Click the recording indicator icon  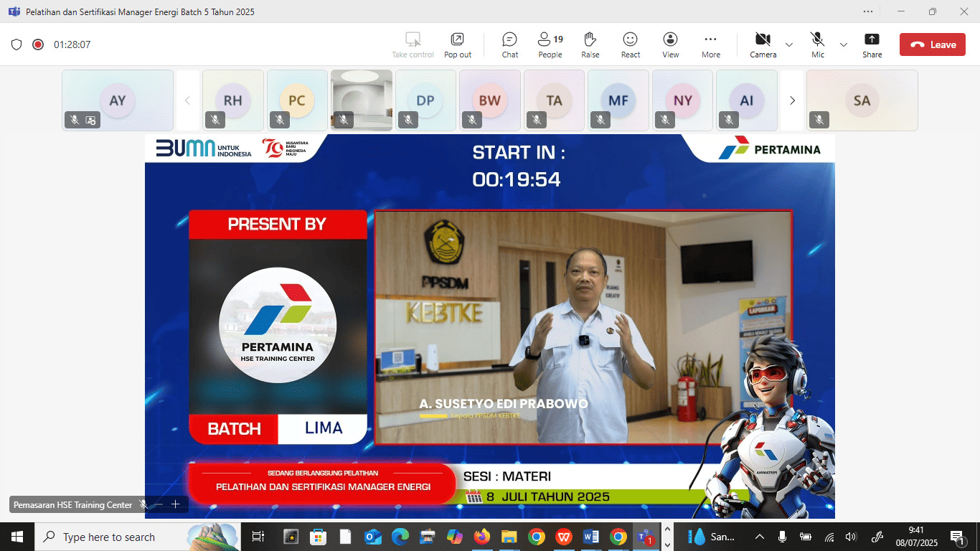point(38,44)
